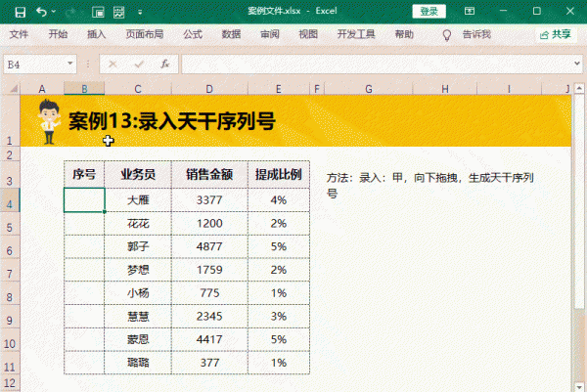Open Customize Quick Access Toolbar dropdown
Screen dimensions: 587x392
coord(140,13)
